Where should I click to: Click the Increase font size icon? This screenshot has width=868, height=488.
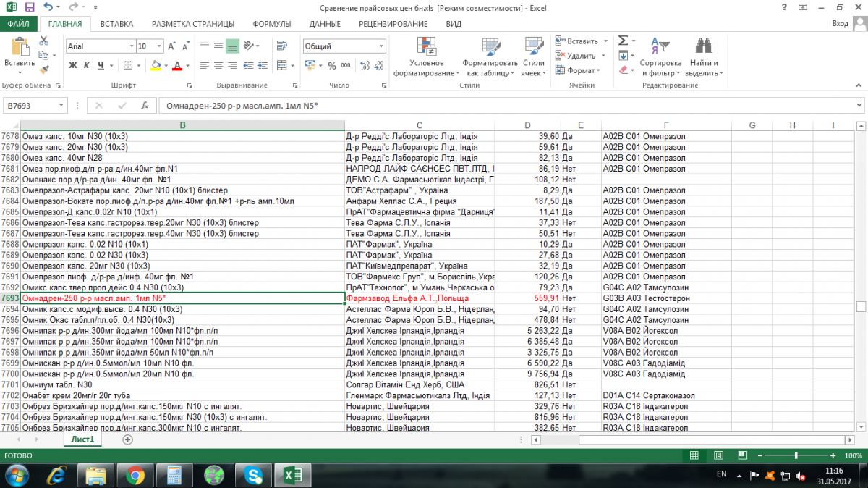pyautogui.click(x=172, y=46)
